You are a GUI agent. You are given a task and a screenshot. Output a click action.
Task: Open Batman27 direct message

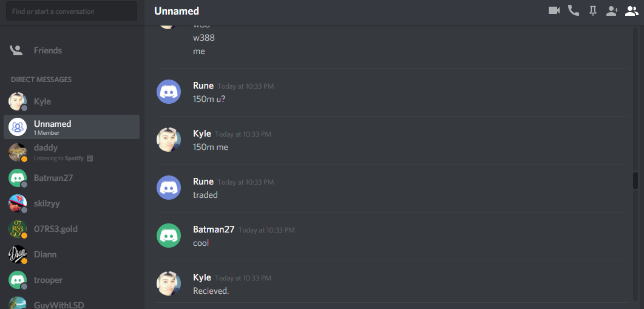coord(72,178)
